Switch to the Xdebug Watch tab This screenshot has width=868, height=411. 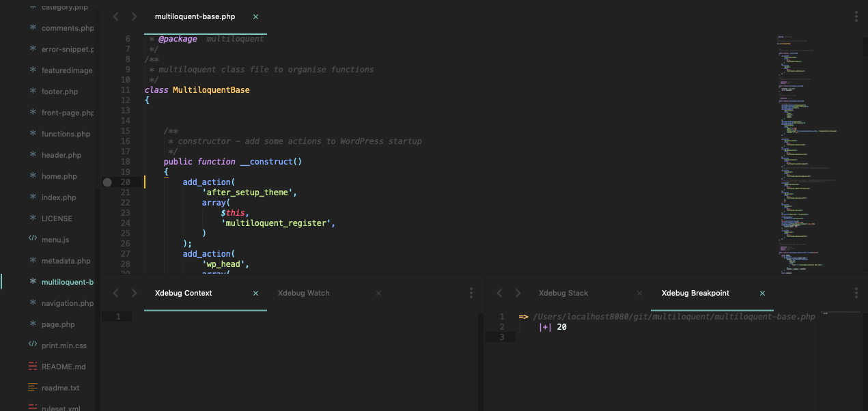click(303, 293)
